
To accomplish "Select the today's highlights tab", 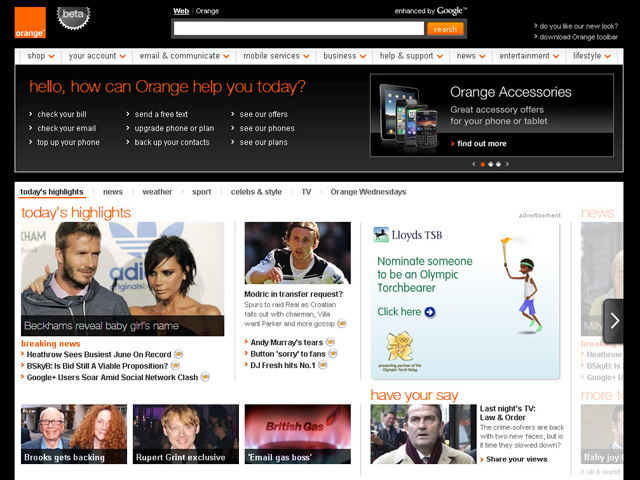I will tap(52, 192).
